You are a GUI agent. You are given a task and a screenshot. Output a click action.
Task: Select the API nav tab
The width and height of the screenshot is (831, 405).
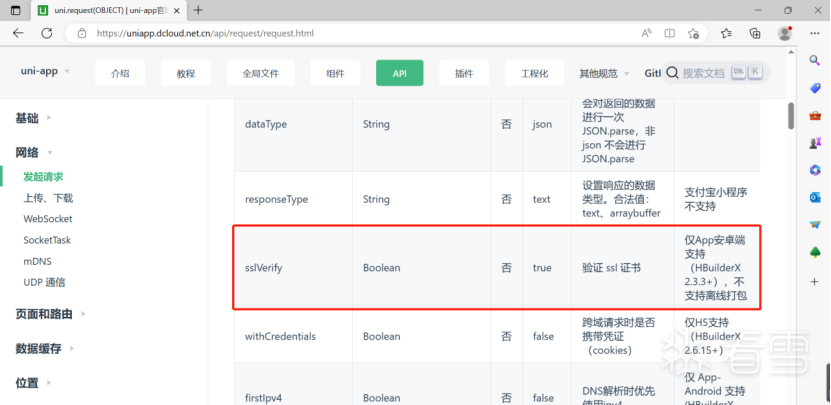point(400,73)
